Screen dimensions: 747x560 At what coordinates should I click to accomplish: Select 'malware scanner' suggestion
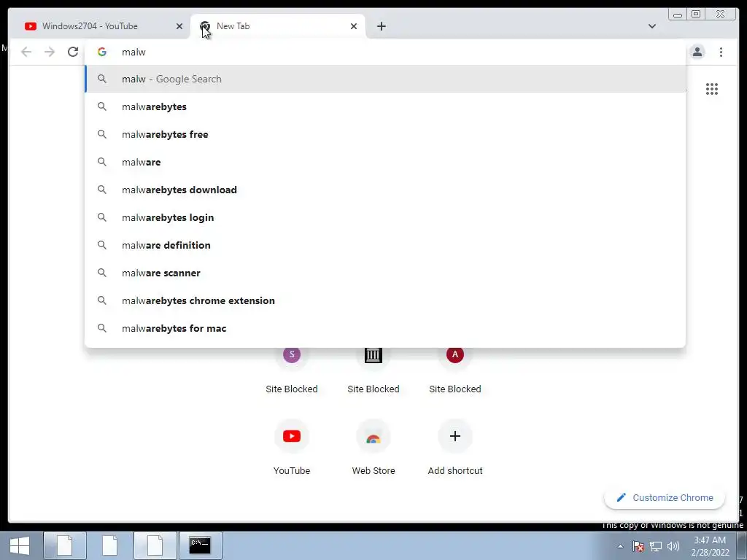click(385, 273)
